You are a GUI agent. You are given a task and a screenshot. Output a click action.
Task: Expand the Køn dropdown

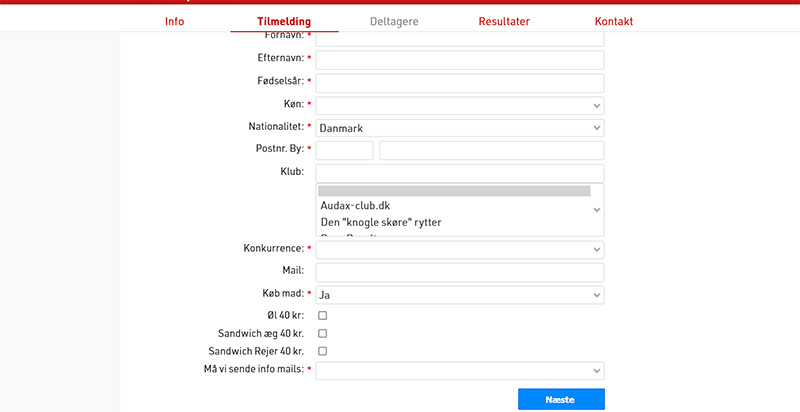click(x=459, y=105)
